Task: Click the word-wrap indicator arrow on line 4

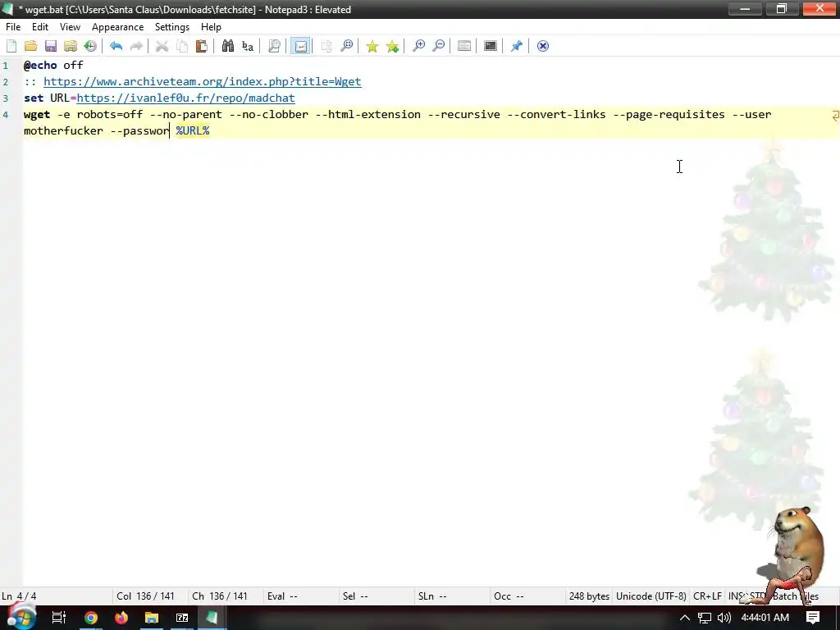Action: [x=835, y=115]
